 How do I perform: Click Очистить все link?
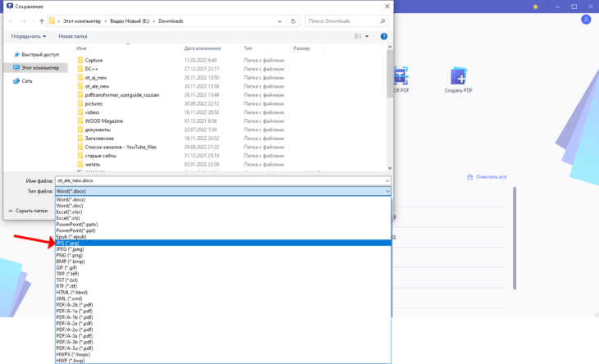pyautogui.click(x=491, y=177)
